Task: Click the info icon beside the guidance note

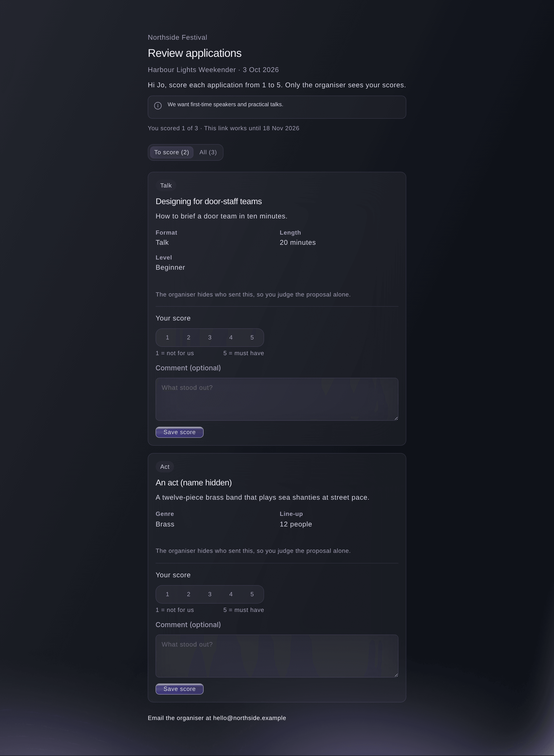Action: (x=158, y=106)
